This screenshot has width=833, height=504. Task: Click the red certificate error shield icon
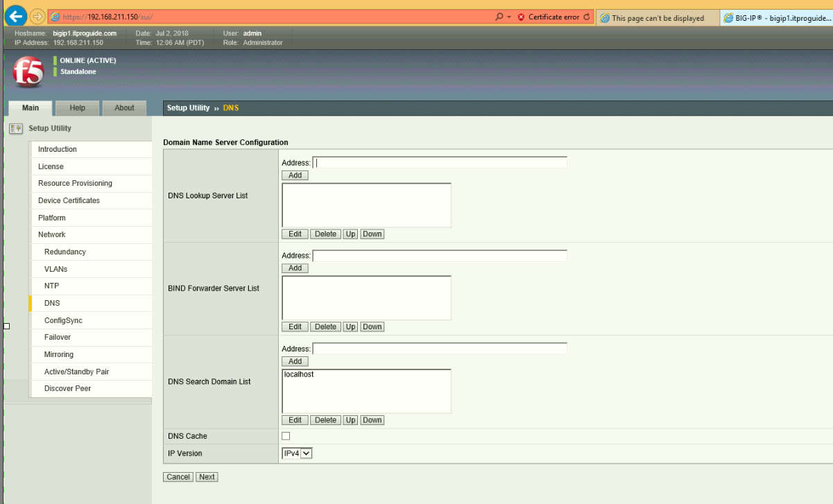point(521,17)
